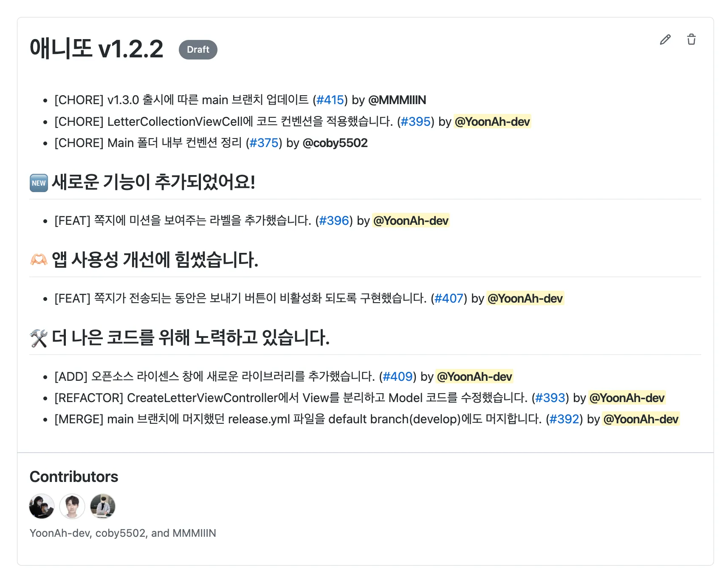Click @YoonAh-dev mention beside #407
This screenshot has width=728, height=578.
(525, 298)
